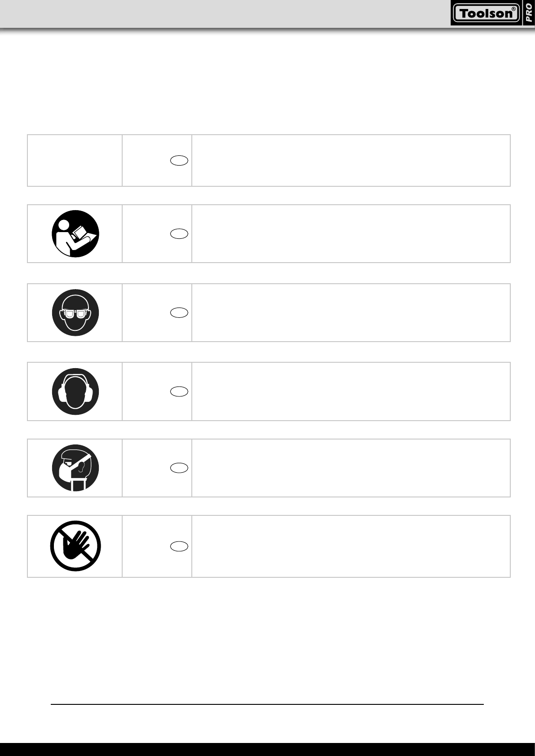Click the vertical PRO badge
This screenshot has height=756, width=535.
click(x=529, y=13)
